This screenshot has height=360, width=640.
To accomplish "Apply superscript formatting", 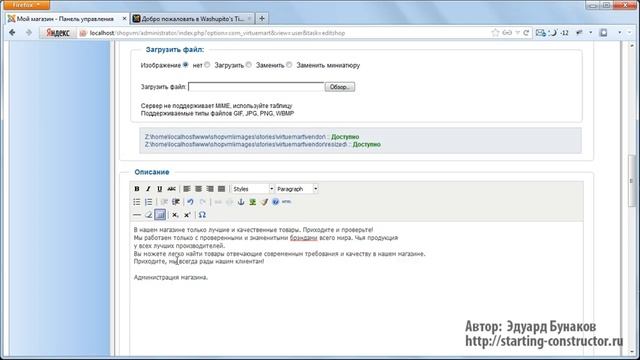I will 187,215.
